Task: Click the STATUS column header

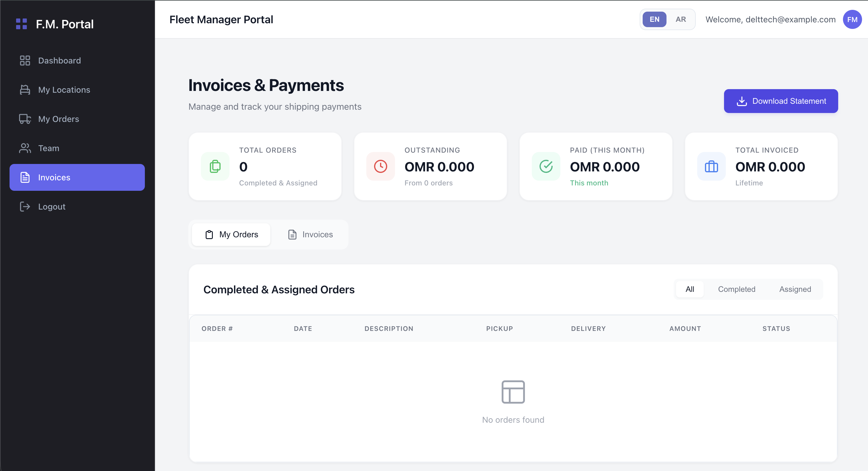Action: (776, 329)
